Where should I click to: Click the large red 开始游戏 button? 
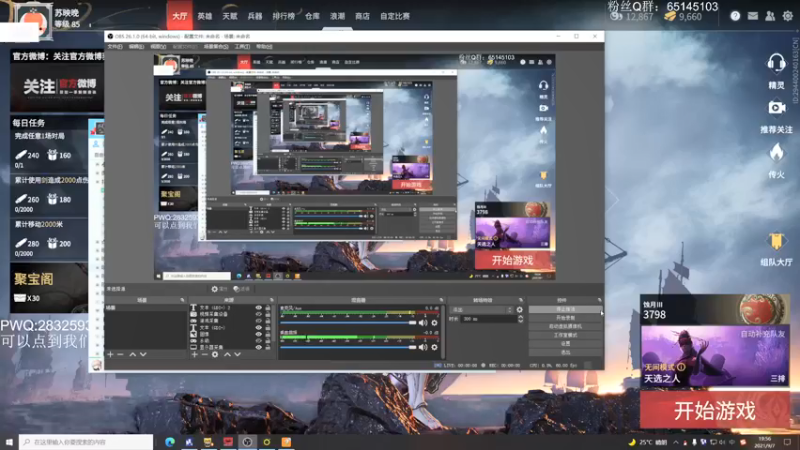(x=715, y=410)
